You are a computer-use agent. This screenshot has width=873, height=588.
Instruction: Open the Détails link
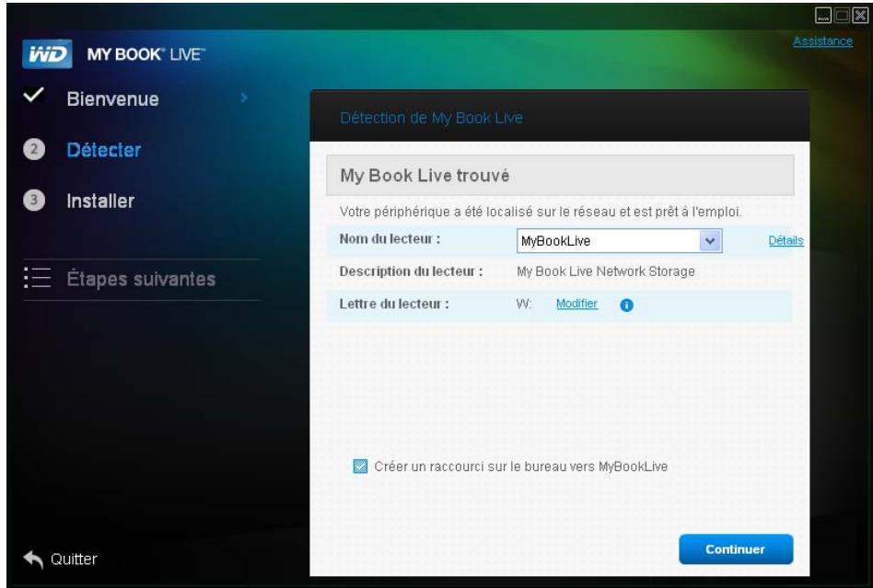pyautogui.click(x=786, y=240)
